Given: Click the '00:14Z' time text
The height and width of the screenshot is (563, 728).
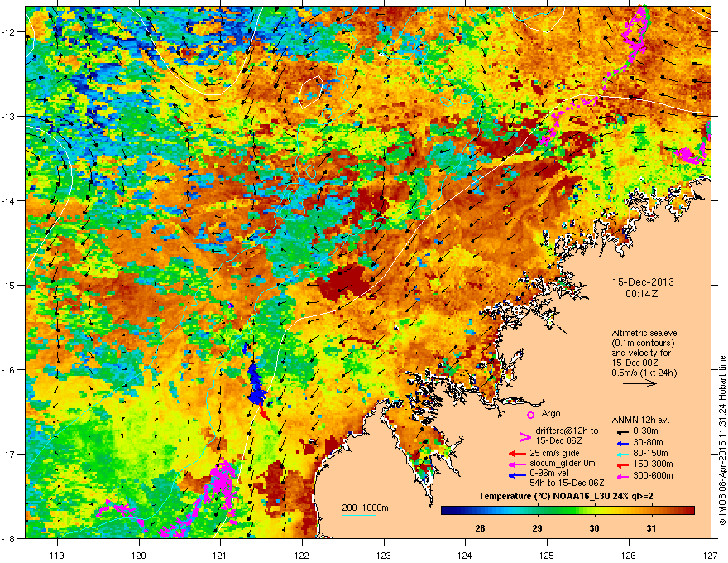Looking at the screenshot, I should click(642, 294).
